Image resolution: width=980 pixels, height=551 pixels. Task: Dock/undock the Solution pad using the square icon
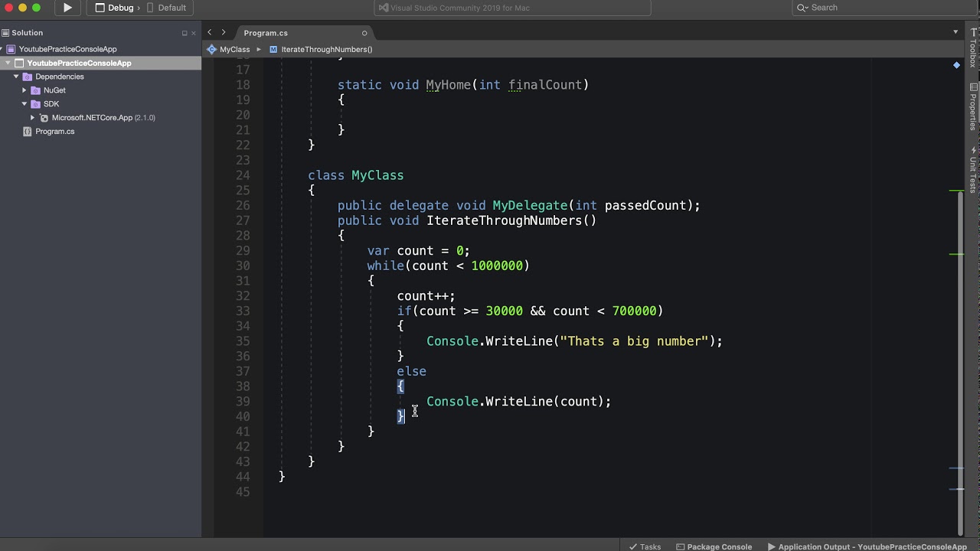(184, 33)
